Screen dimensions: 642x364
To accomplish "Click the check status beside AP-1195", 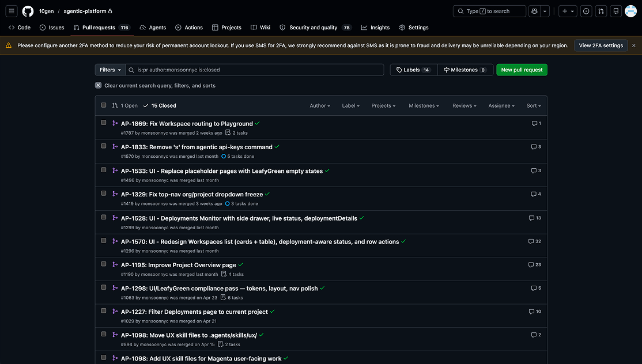I will (x=241, y=264).
